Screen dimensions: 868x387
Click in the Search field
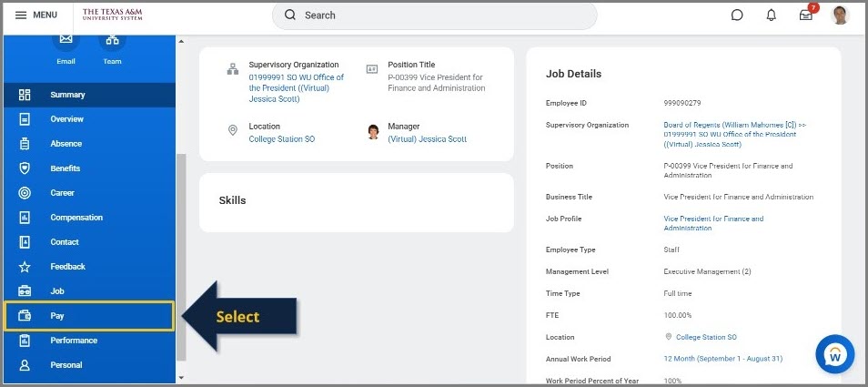[x=434, y=15]
